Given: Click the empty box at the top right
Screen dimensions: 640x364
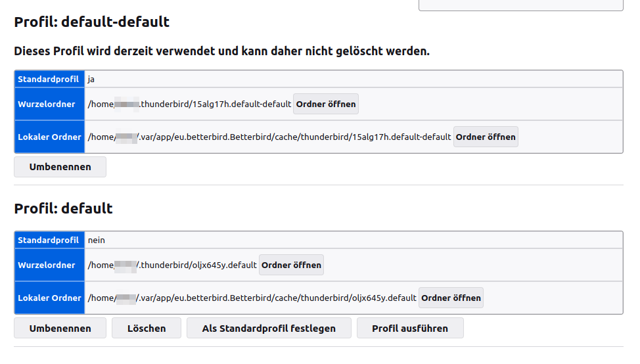Looking at the screenshot, I should point(520,5).
